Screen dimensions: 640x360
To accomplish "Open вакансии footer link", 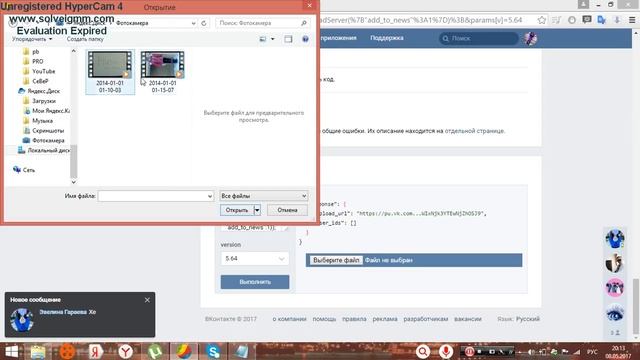I will point(468,319).
